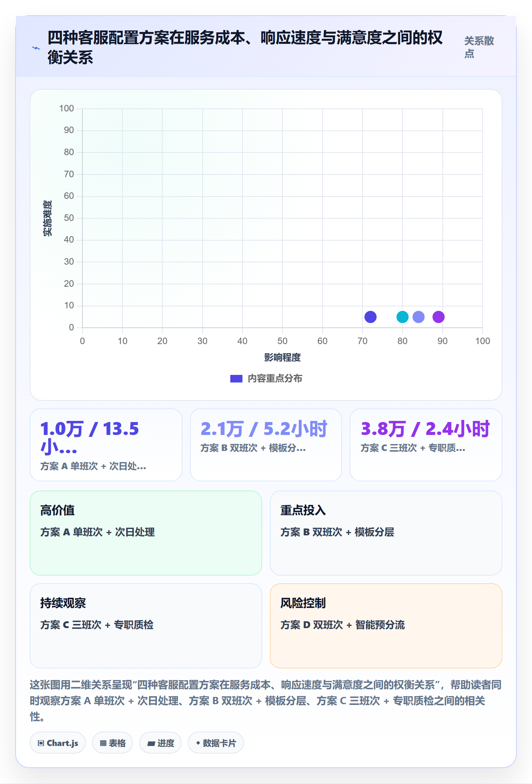Toggle the 内容重点分布 legend swatch
This screenshot has width=532, height=784.
236,379
